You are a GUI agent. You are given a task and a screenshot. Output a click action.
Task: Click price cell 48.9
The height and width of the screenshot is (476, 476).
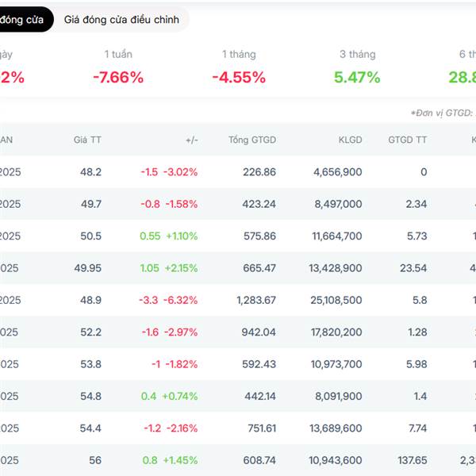90,300
